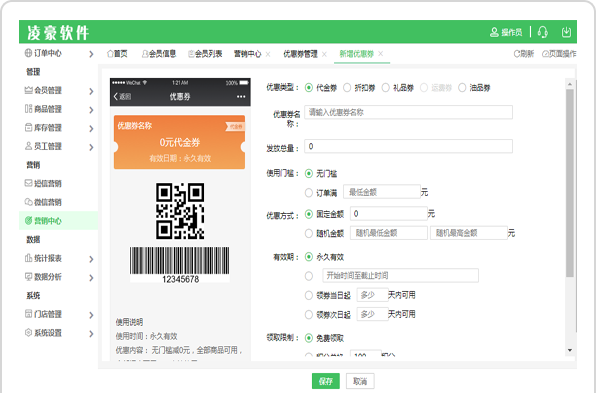596x393 pixels.
Task: Select 领券次日起 validity option
Action: [309, 315]
